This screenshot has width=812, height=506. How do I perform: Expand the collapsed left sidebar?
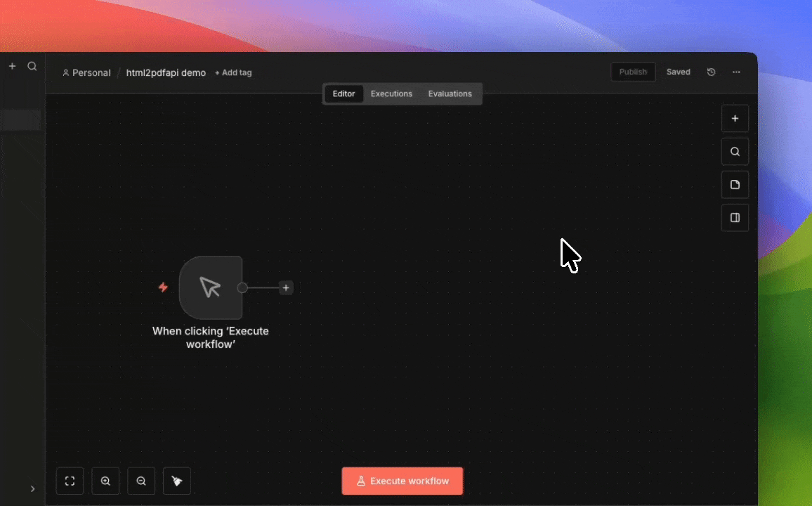[32, 488]
